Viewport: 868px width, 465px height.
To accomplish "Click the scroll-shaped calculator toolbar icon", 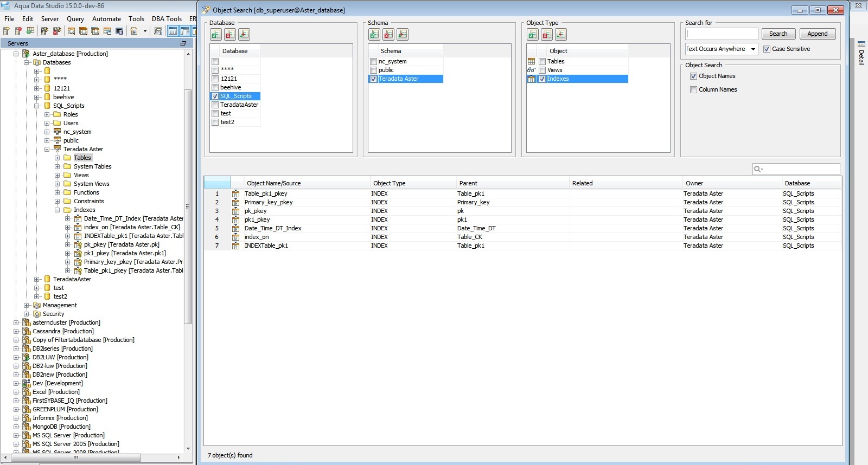I will pyautogui.click(x=158, y=31).
